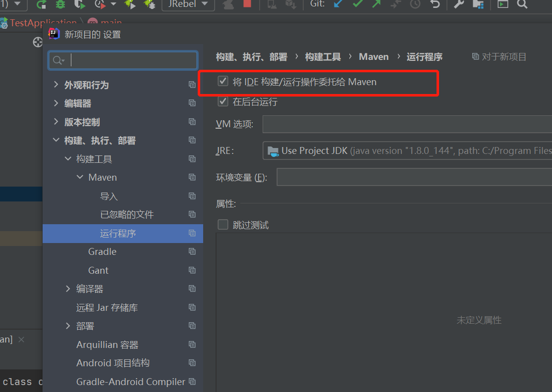This screenshot has width=552, height=392.
Task: Click the copy icon next to Gradle
Action: pos(192,251)
